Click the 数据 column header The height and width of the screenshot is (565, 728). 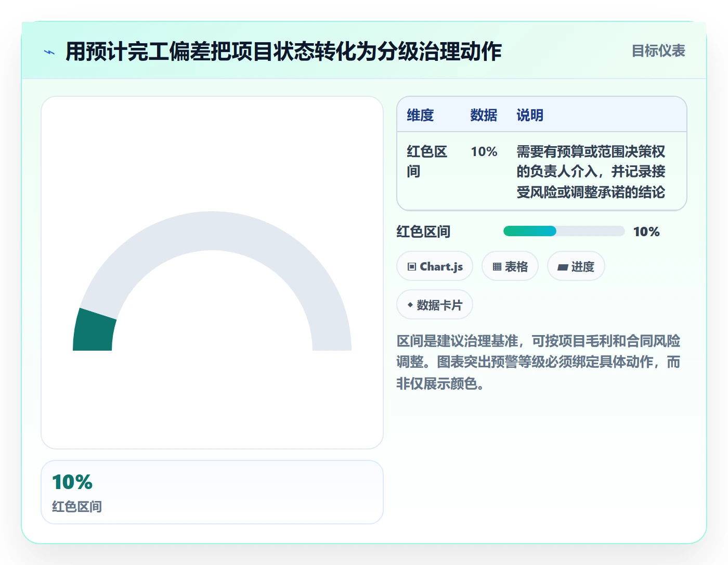click(x=484, y=115)
